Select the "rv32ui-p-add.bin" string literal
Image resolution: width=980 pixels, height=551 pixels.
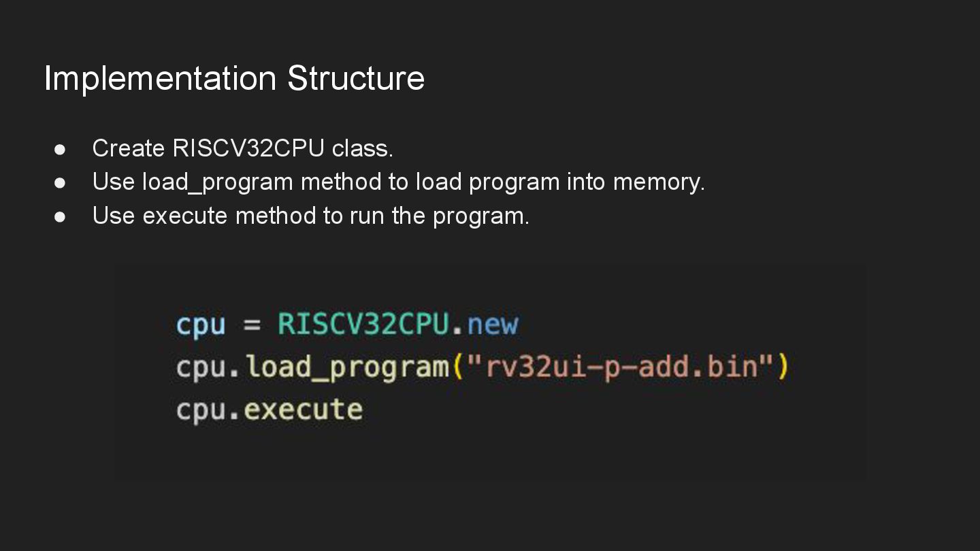619,367
